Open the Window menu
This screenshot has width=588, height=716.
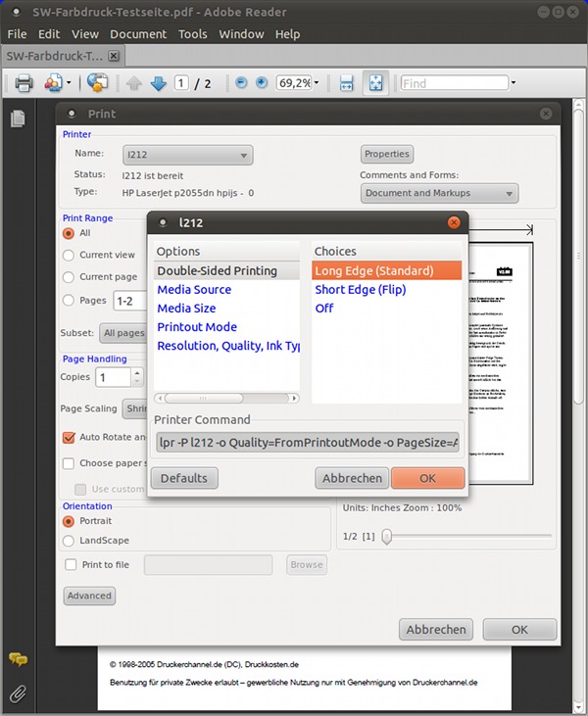(241, 34)
